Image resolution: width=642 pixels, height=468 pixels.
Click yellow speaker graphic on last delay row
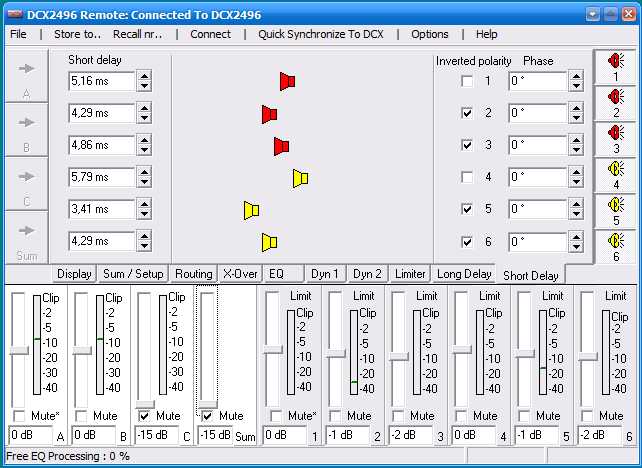(269, 242)
